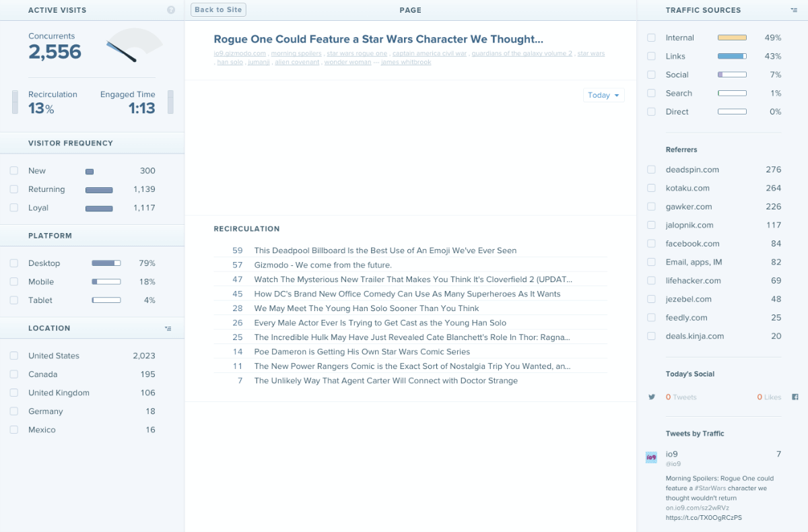This screenshot has height=532, width=808.
Task: Click the io9 avatar in Tweets by Traffic
Action: [651, 457]
